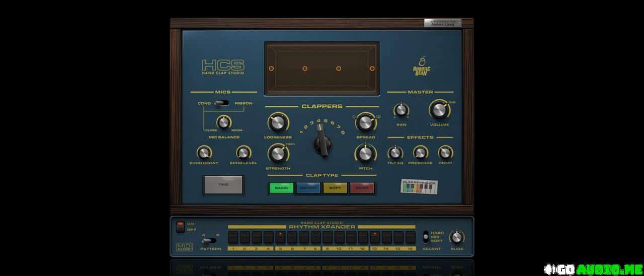The width and height of the screenshot is (644, 276).
Task: Click the master Volume knob
Action: point(439,109)
